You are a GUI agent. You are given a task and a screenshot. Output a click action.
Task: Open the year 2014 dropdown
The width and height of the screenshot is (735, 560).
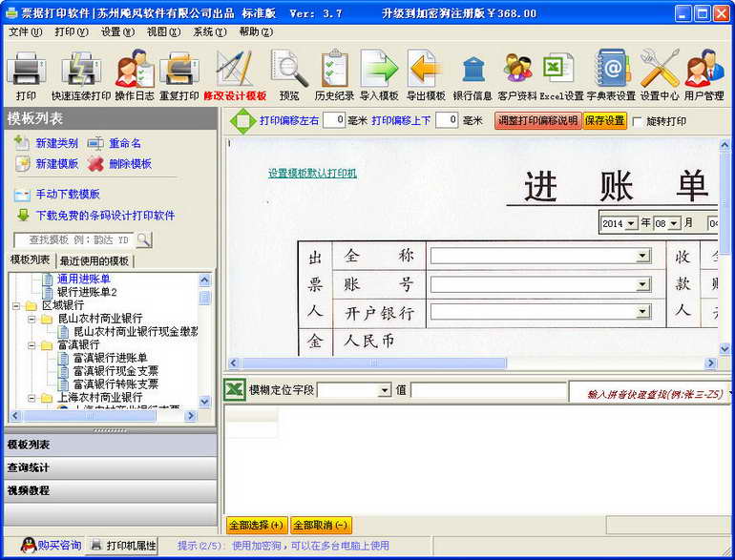631,223
